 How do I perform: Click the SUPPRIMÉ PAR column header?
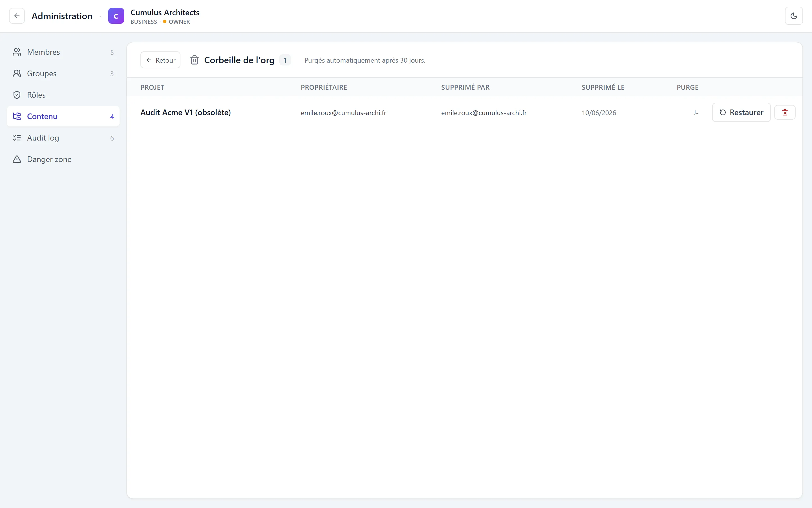tap(465, 87)
